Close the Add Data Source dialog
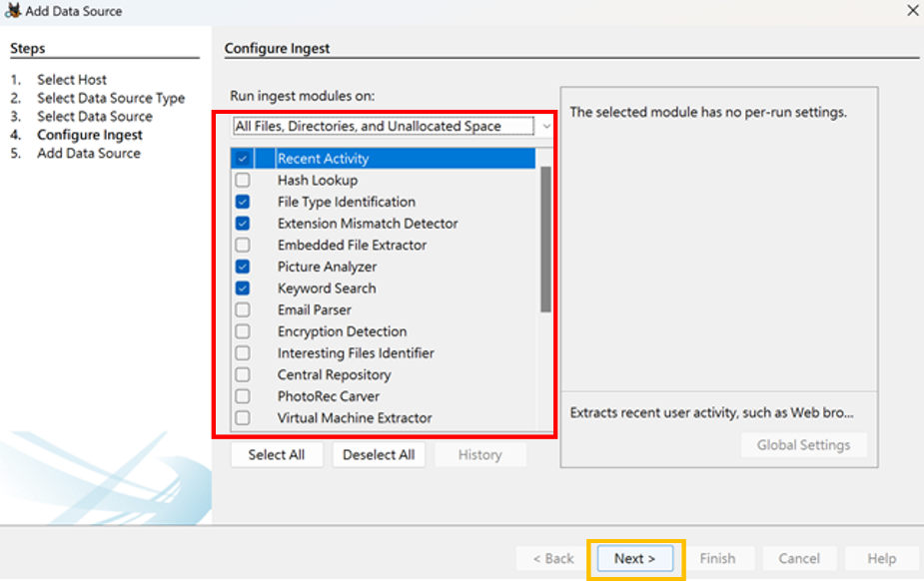924x581 pixels. click(x=912, y=11)
